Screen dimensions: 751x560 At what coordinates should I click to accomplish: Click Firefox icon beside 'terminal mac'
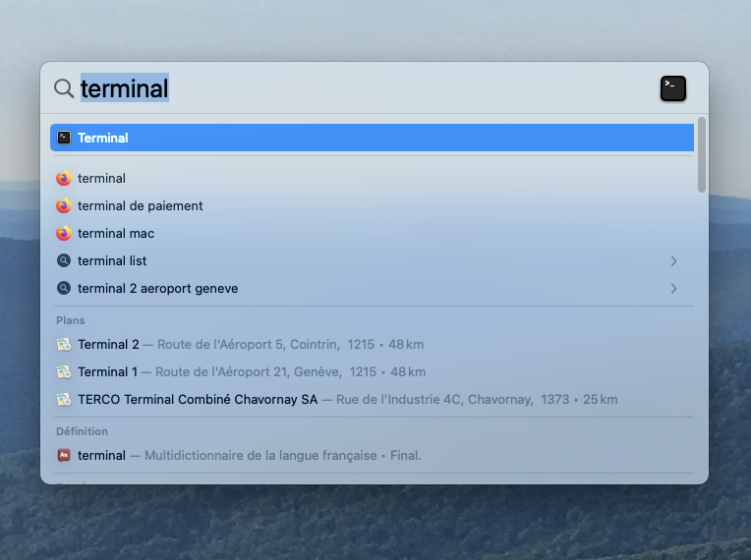coord(64,234)
